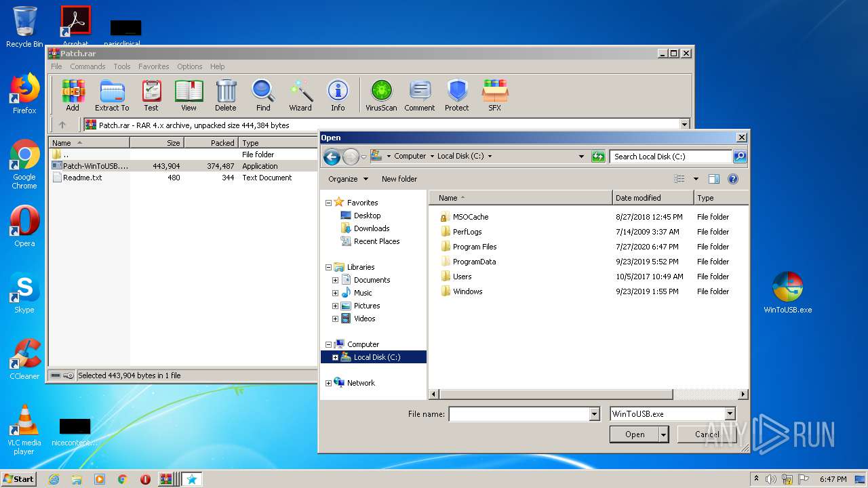Run VirusScan on the archive
This screenshot has width=868, height=488.
(x=381, y=96)
